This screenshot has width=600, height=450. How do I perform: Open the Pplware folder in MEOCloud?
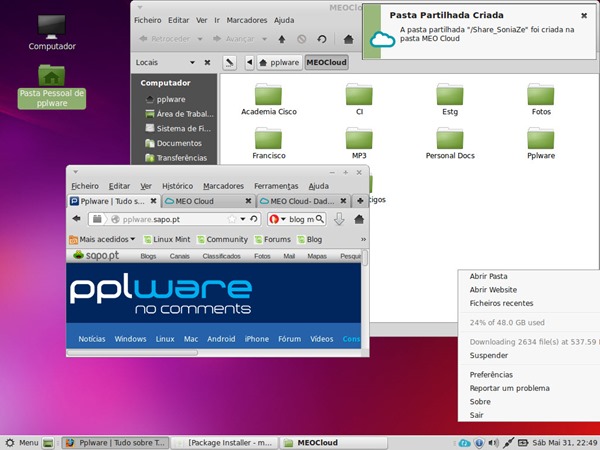541,143
